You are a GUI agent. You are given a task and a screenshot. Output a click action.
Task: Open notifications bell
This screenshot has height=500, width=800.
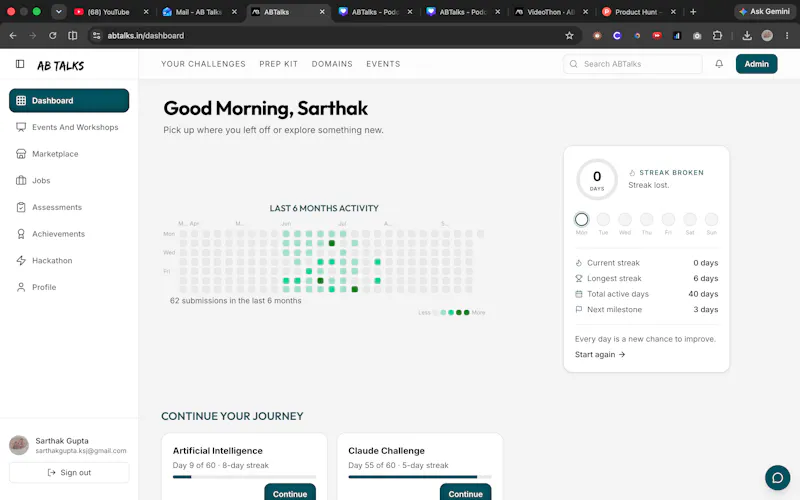719,64
